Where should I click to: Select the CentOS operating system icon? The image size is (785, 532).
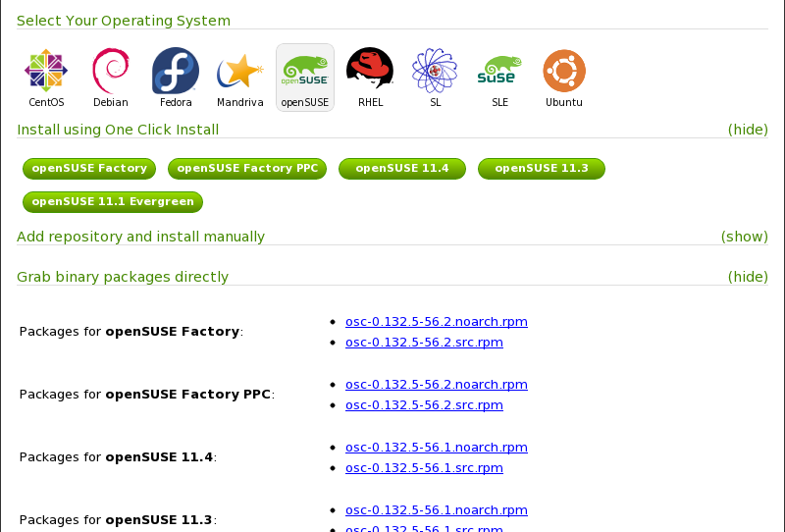pyautogui.click(x=45, y=72)
